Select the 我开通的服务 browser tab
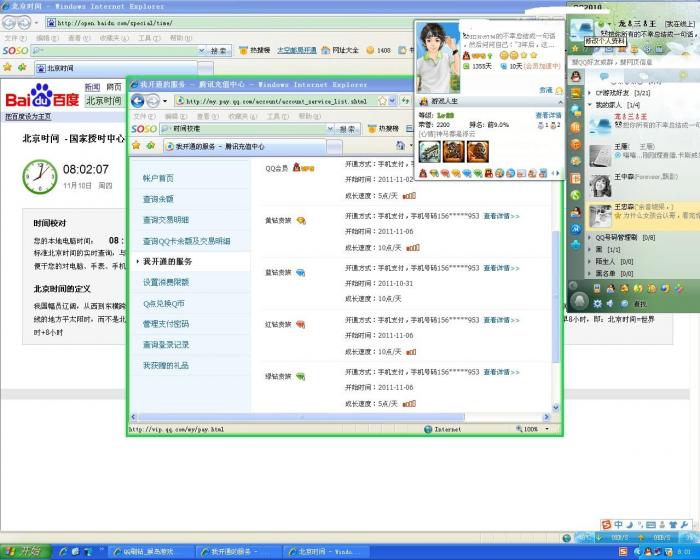Viewport: 700px width, 560px height. click(x=244, y=146)
